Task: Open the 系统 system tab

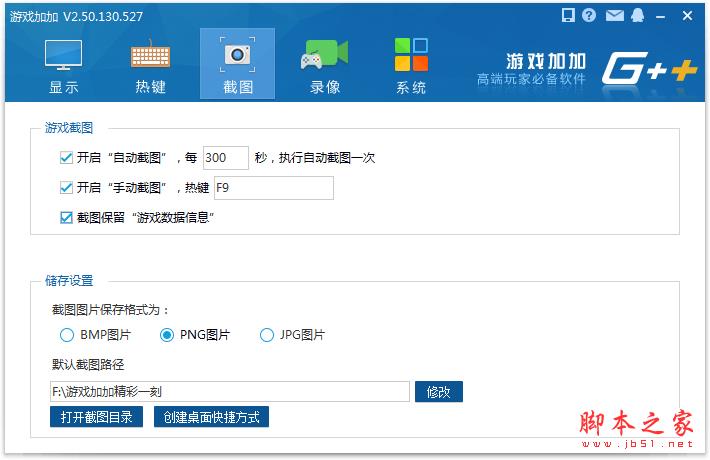Action: tap(411, 65)
